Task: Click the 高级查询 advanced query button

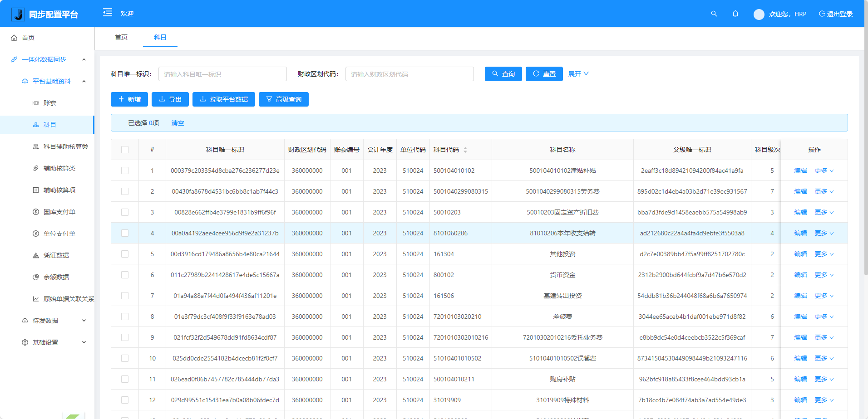Action: point(284,99)
